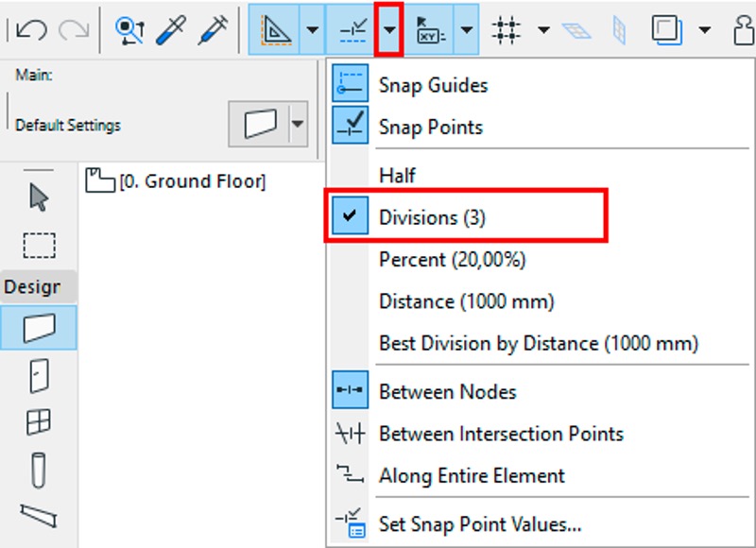756x548 pixels.
Task: Select the Marquee tool
Action: pos(39,246)
